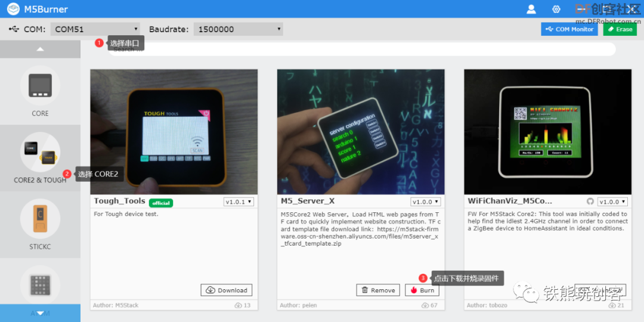This screenshot has width=644, height=322.
Task: Click the download count 67
Action: (x=429, y=305)
